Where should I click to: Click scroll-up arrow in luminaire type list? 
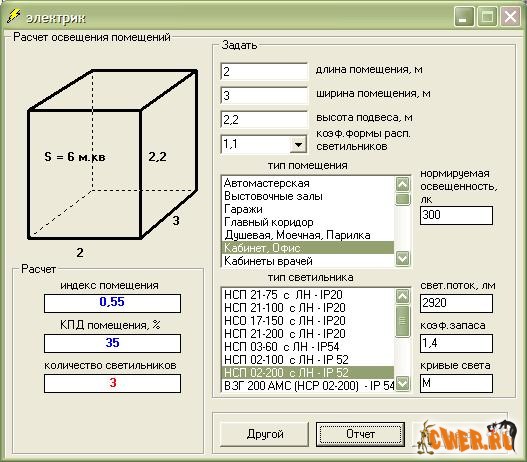pos(403,296)
